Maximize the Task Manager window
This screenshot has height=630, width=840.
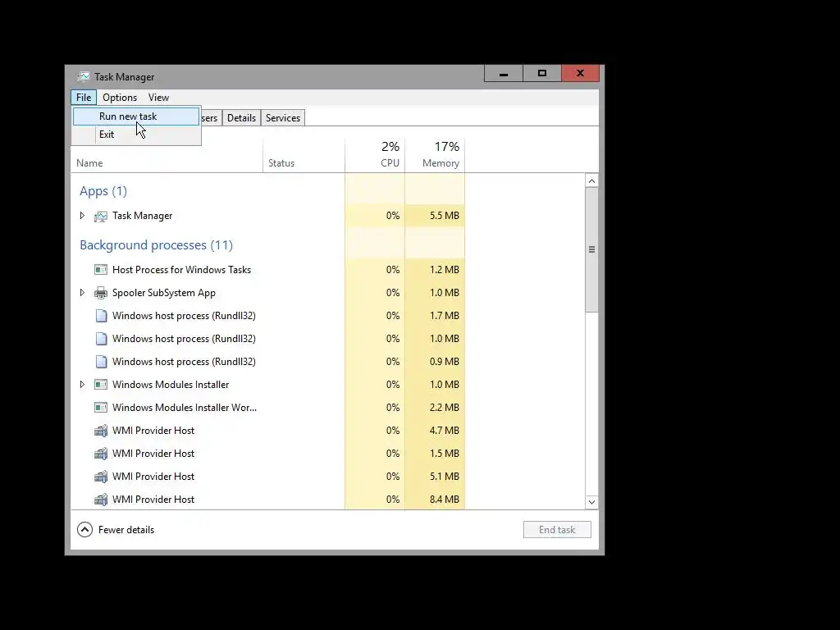pyautogui.click(x=542, y=73)
